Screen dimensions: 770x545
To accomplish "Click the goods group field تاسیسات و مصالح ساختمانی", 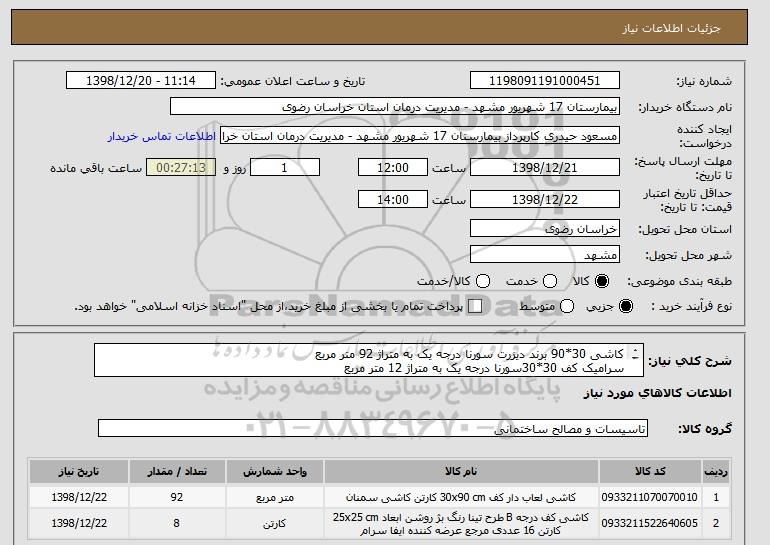I will tap(373, 429).
